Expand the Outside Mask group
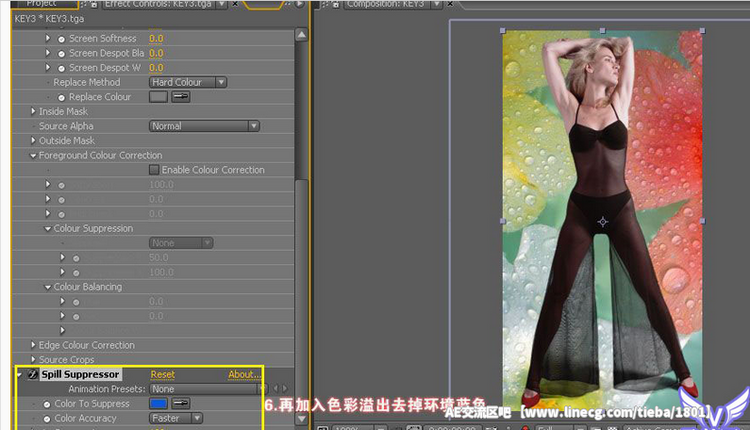This screenshot has width=750, height=430. coord(33,140)
